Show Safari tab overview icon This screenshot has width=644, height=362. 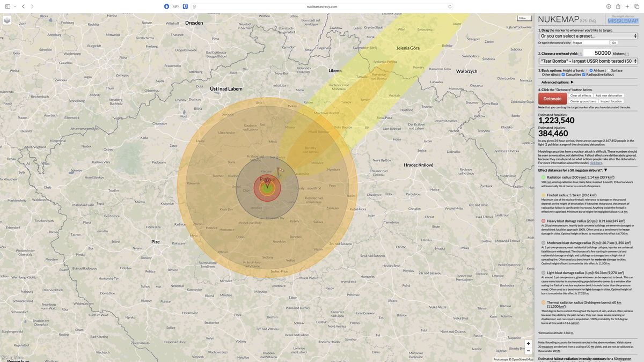(636, 6)
